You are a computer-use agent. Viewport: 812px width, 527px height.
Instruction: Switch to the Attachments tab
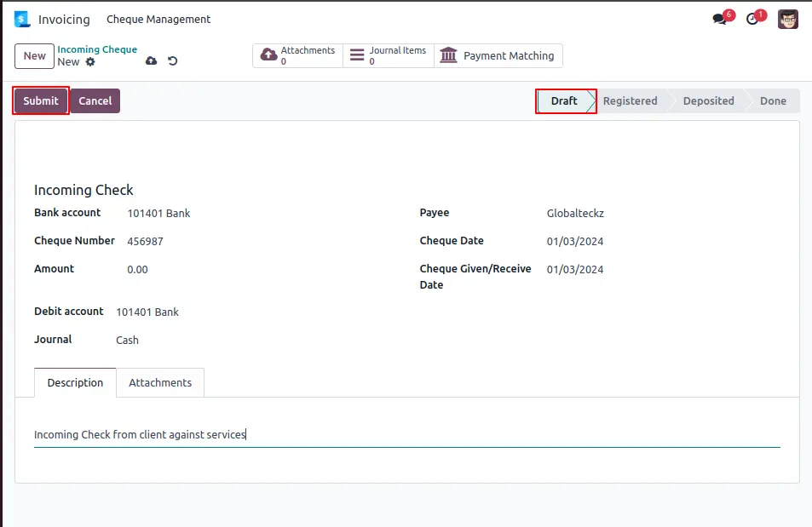coord(160,382)
